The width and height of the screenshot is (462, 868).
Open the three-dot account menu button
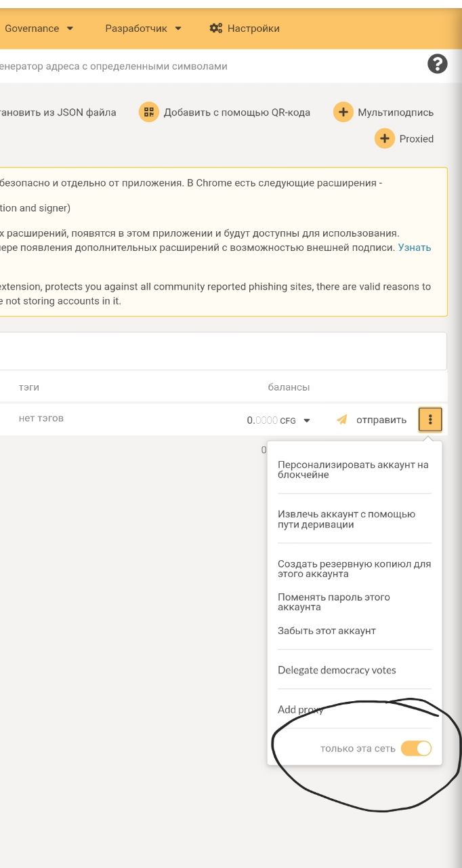(430, 420)
